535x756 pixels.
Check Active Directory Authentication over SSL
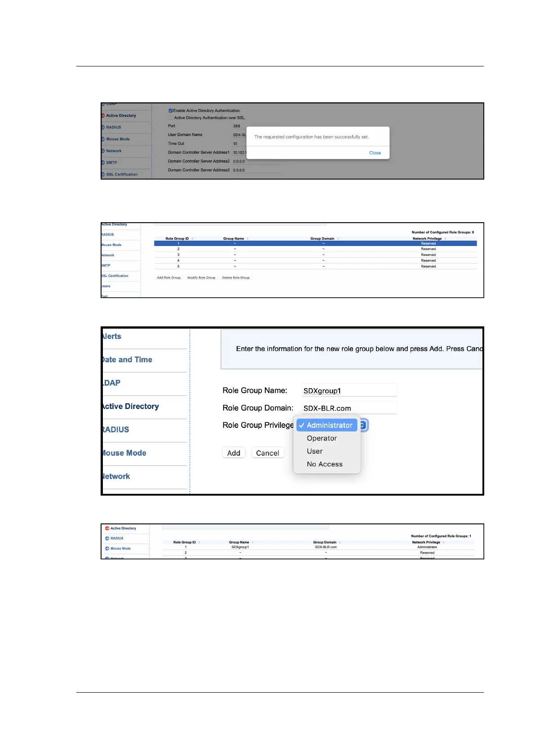click(x=171, y=118)
